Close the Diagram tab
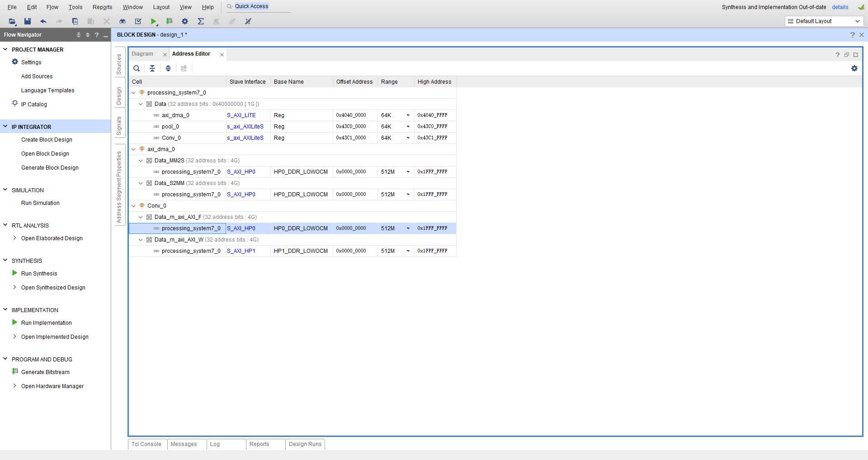868x460 pixels. pyautogui.click(x=165, y=55)
